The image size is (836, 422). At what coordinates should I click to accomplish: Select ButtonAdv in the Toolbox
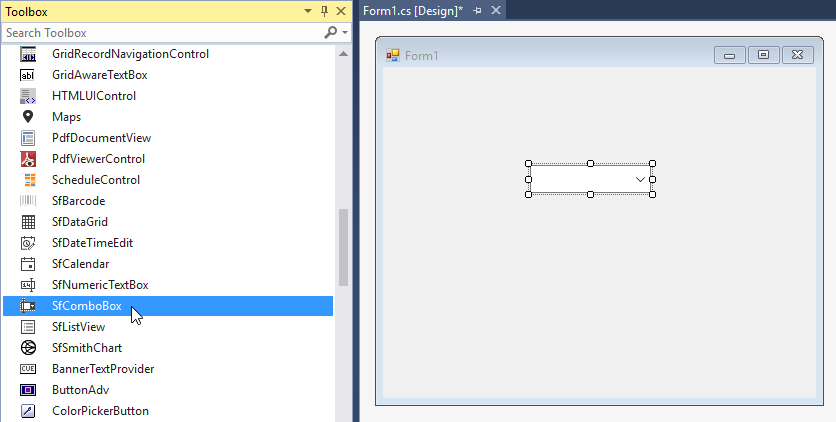click(81, 390)
